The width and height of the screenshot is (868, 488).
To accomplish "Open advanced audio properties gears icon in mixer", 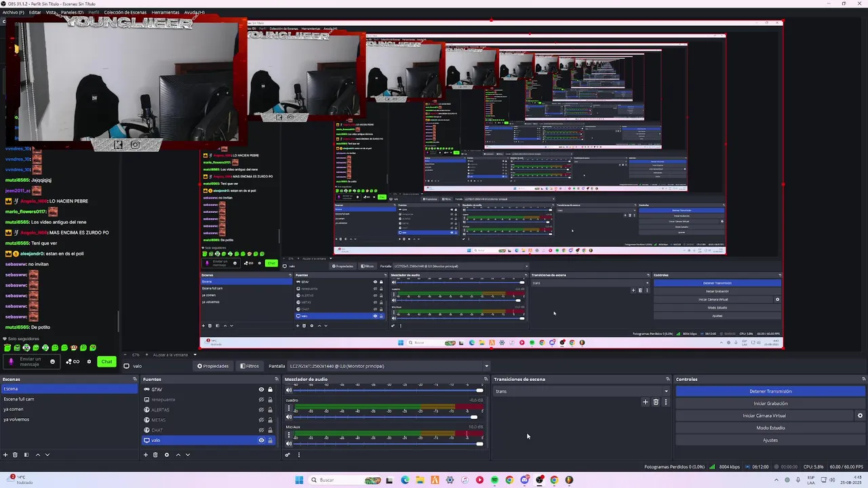I will click(288, 455).
